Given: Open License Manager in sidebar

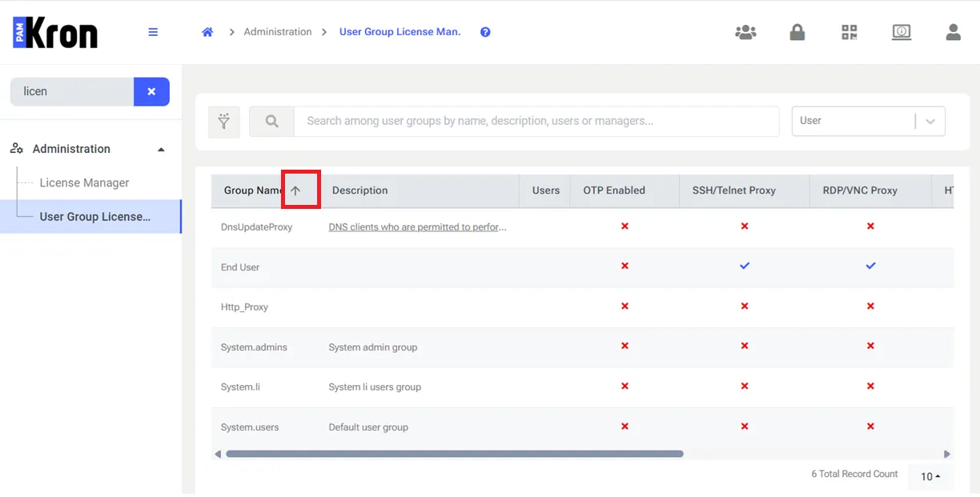Looking at the screenshot, I should pyautogui.click(x=84, y=182).
